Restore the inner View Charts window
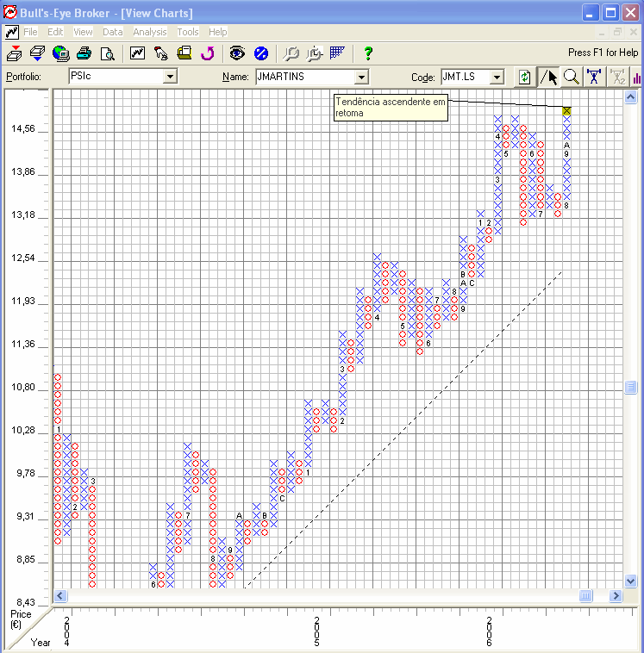The width and height of the screenshot is (644, 653). click(618, 32)
